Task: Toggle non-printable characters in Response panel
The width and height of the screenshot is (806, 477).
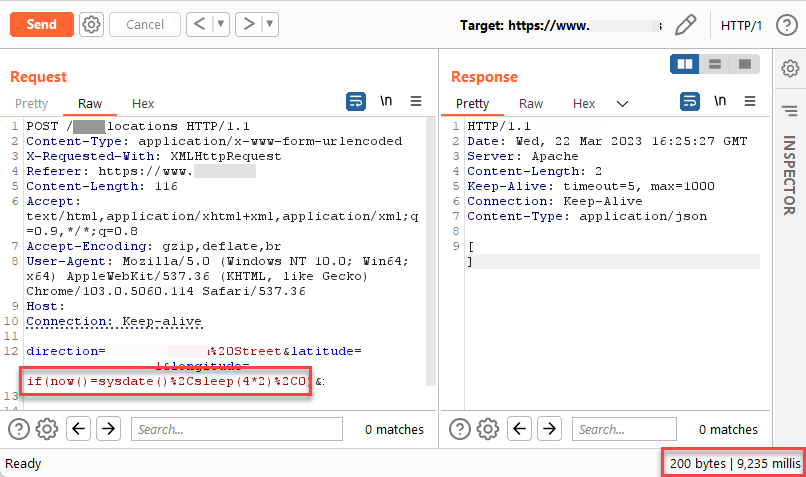Action: tap(720, 101)
